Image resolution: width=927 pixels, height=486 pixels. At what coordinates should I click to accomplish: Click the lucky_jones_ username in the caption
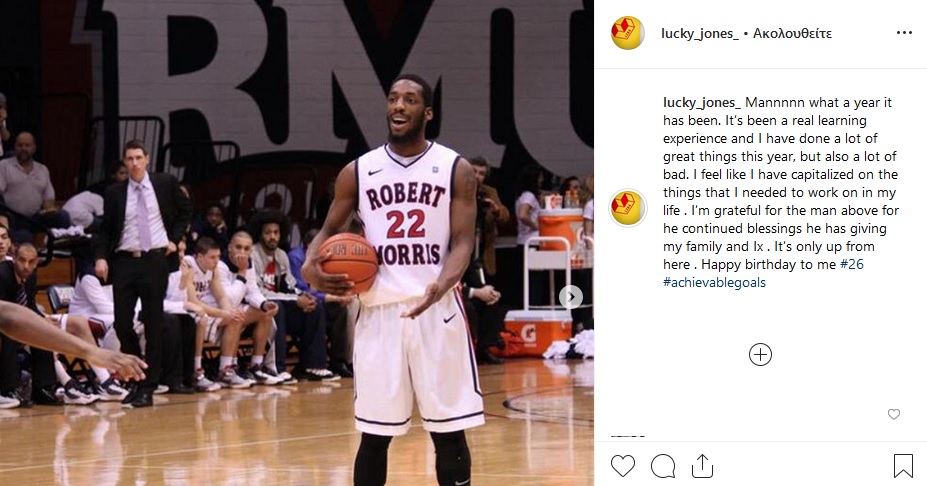[702, 103]
